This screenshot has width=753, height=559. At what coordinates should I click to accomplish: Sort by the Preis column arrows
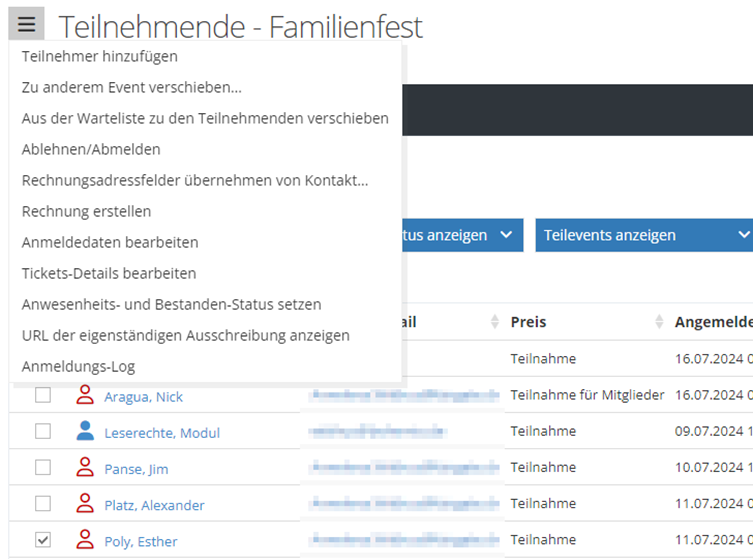tap(659, 322)
